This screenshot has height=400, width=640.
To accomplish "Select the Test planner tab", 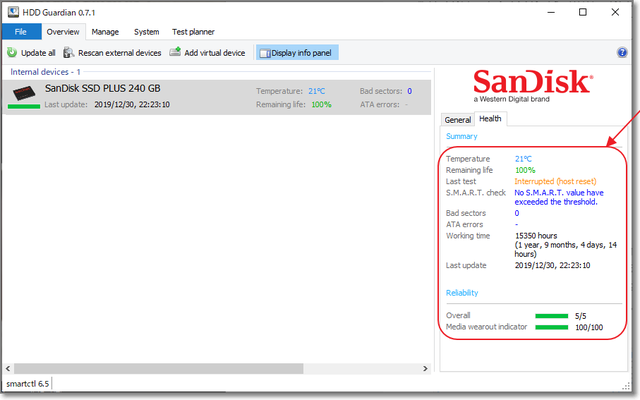I will (196, 32).
